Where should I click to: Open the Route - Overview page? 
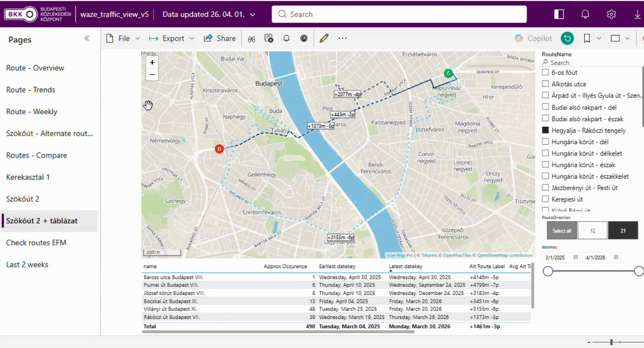[x=35, y=68]
